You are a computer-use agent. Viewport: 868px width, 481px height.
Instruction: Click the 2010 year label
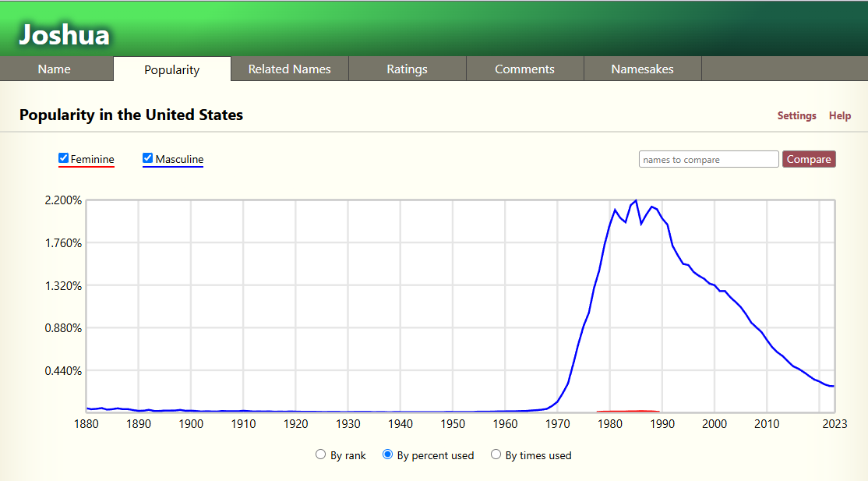point(767,424)
